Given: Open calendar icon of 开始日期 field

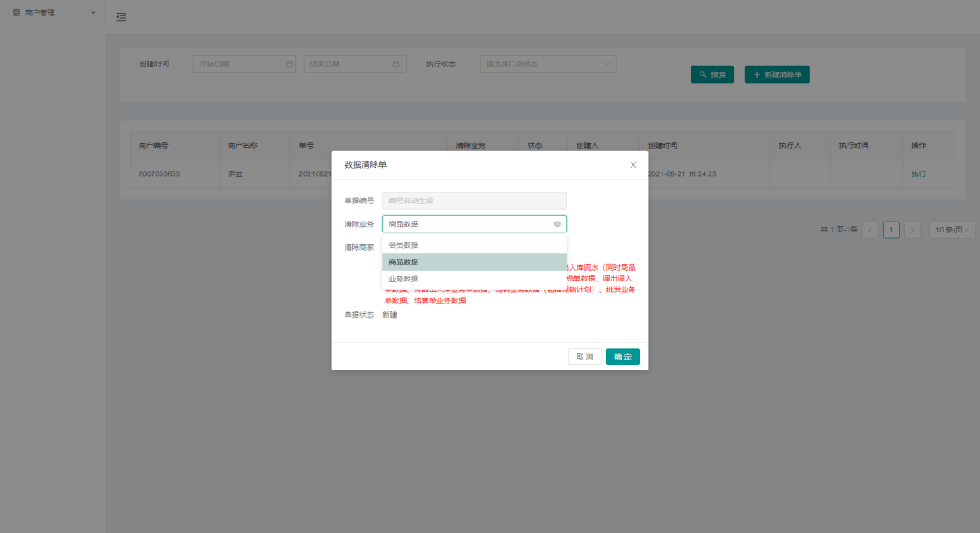Looking at the screenshot, I should pos(289,64).
